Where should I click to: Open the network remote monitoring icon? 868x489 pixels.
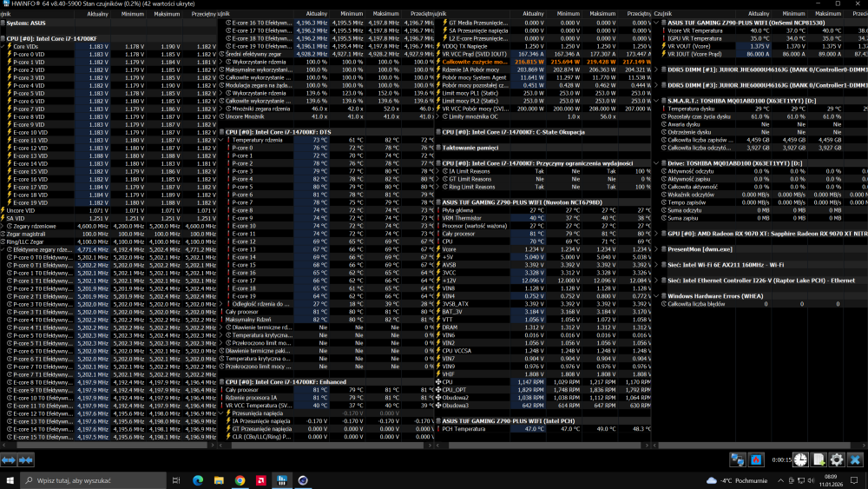click(736, 459)
